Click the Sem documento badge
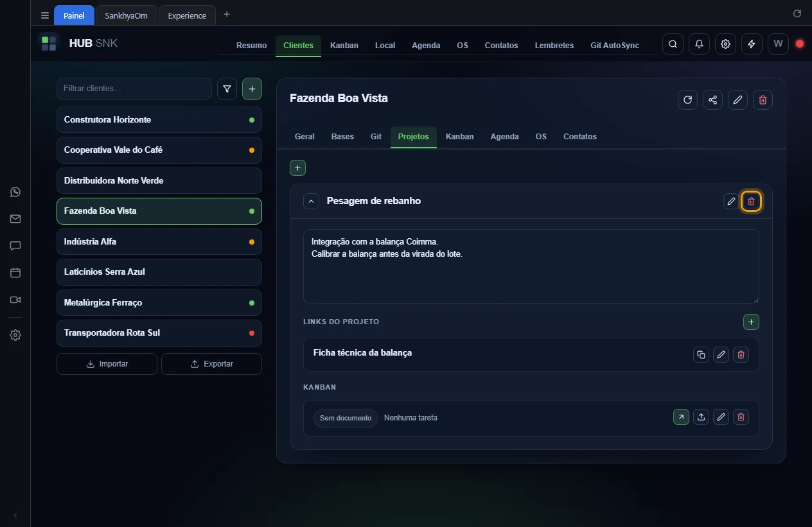Screen dimensions: 812x527 pyautogui.click(x=346, y=418)
